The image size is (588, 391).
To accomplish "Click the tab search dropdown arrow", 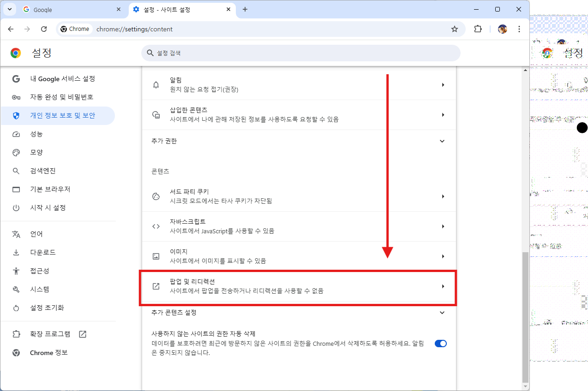I will [9, 9].
